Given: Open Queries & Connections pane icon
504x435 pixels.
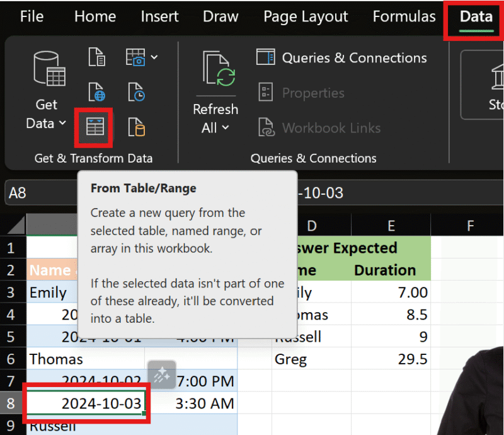Looking at the screenshot, I should pyautogui.click(x=265, y=57).
